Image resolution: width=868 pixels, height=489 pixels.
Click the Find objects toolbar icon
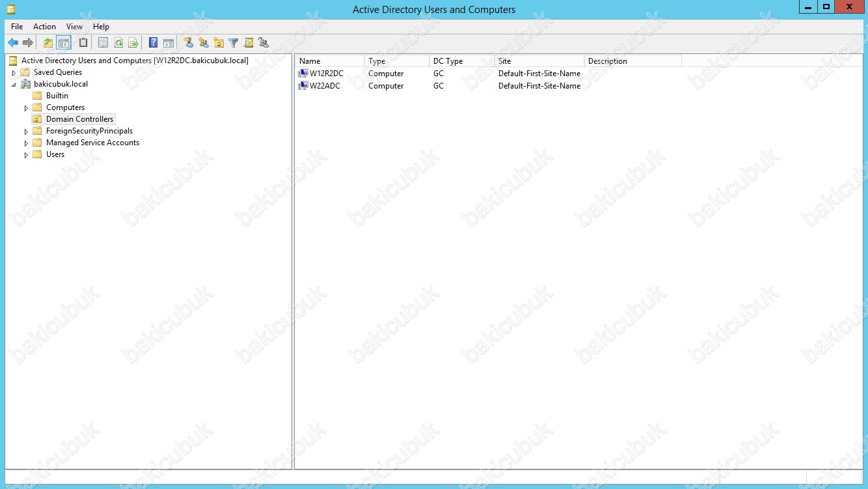click(249, 43)
